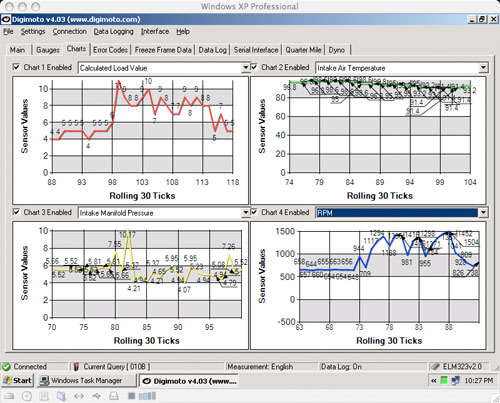Click the Windows Task Manager taskbar icon
This screenshot has width=500, height=403.
[44, 381]
